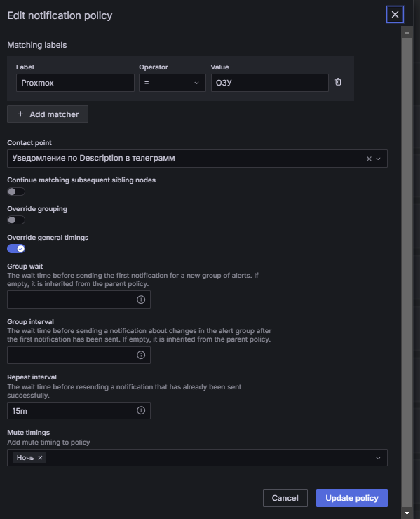
Task: Click the Mute timings label
Action: coord(29,432)
